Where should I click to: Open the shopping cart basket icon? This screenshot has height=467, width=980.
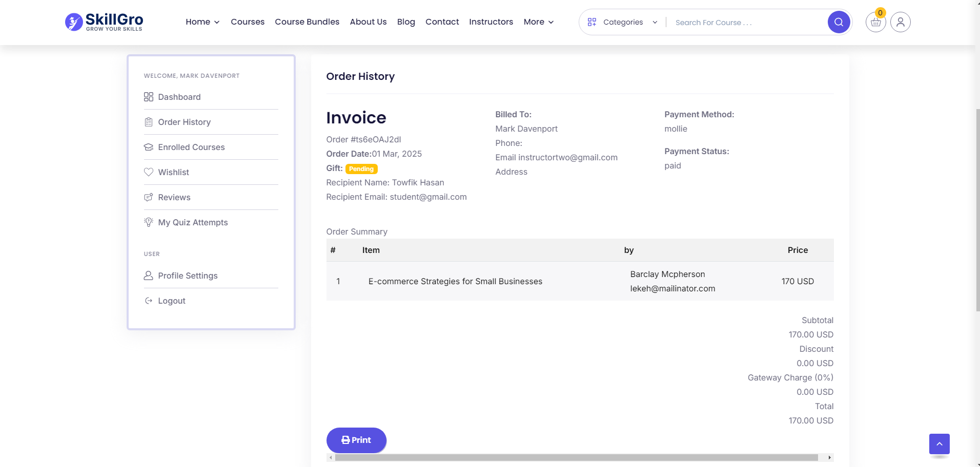pos(875,23)
